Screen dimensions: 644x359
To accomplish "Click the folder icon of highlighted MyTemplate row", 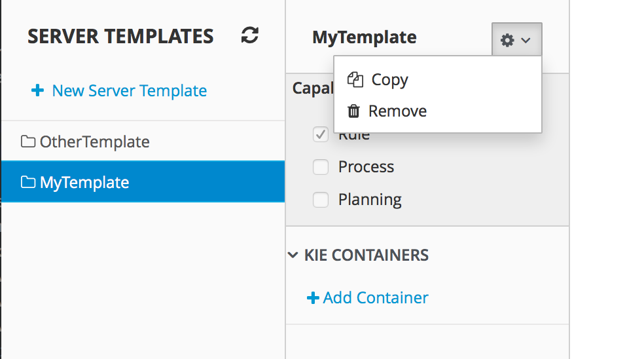I will tap(28, 182).
